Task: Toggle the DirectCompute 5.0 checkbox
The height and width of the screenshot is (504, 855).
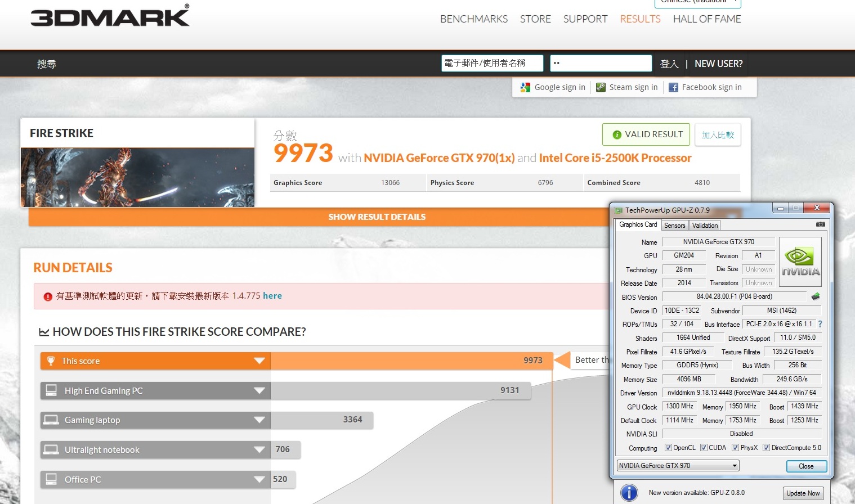Action: pos(766,448)
